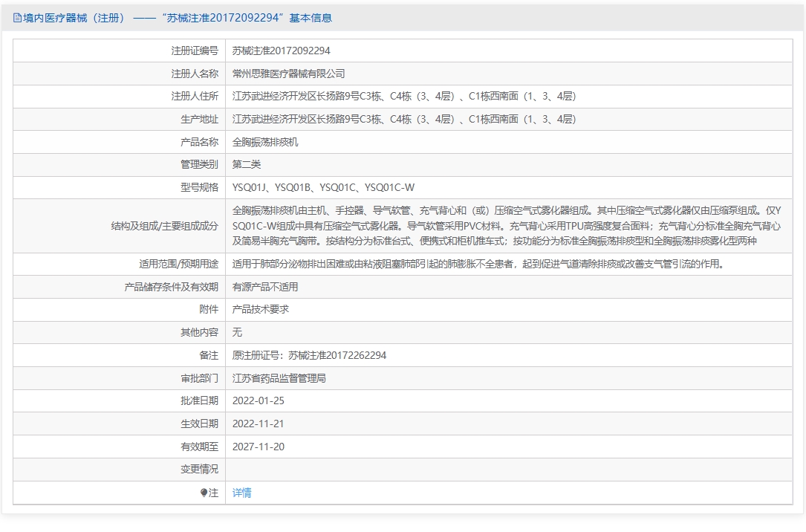Click the 适用范围/预期用途 description text
The image size is (806, 532).
(x=478, y=265)
